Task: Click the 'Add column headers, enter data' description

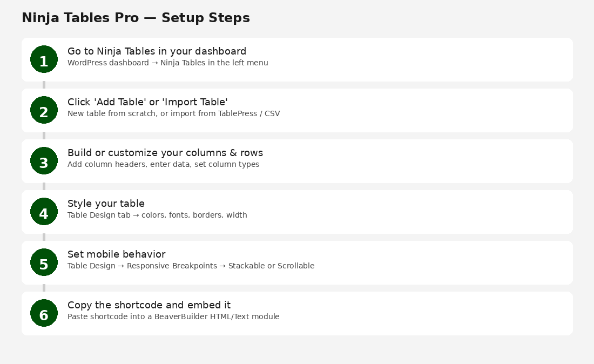Action: (x=163, y=164)
